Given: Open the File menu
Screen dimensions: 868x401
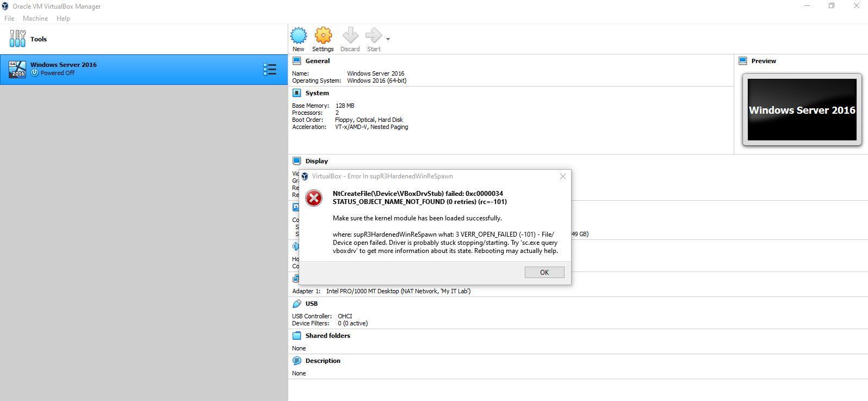Looking at the screenshot, I should click(9, 18).
